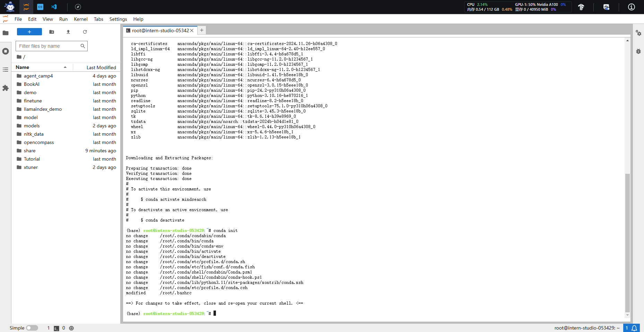Toggle Simple interface mode switch
The height and width of the screenshot is (332, 644).
[x=32, y=328]
